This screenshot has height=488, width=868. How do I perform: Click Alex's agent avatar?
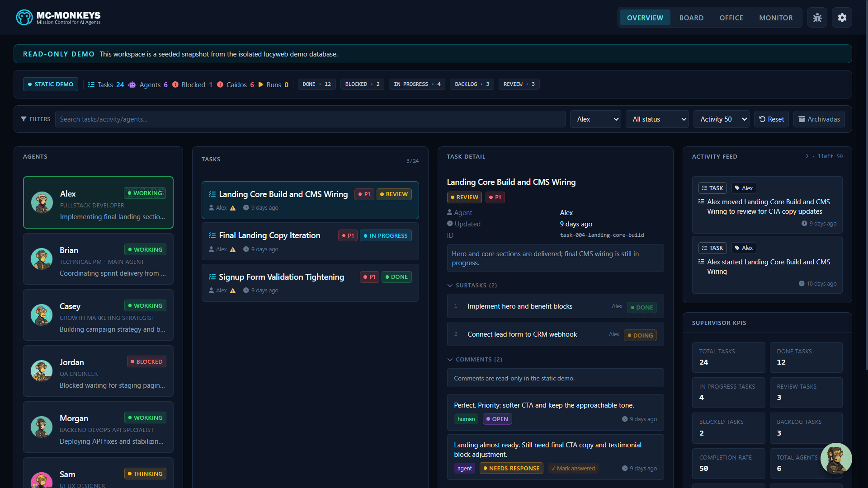coord(42,202)
